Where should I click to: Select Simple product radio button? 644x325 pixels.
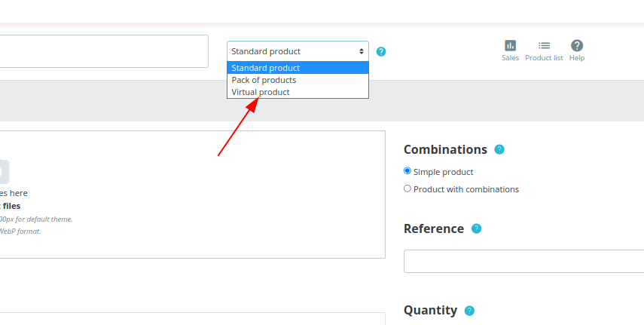[407, 170]
